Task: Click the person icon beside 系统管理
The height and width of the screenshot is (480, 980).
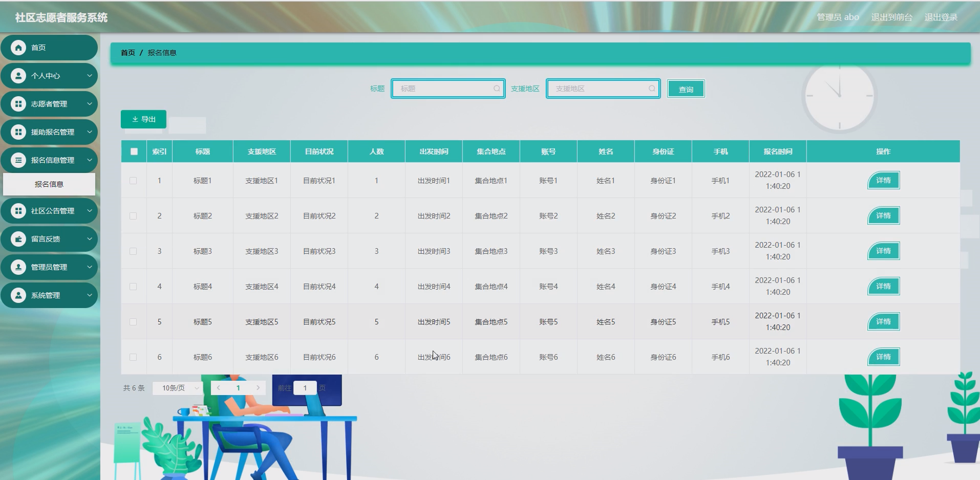Action: 18,295
